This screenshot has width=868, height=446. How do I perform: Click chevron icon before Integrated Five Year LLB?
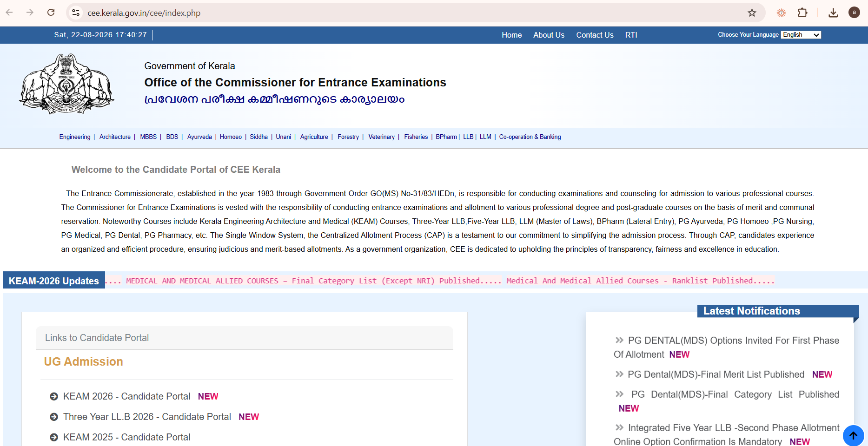(619, 427)
